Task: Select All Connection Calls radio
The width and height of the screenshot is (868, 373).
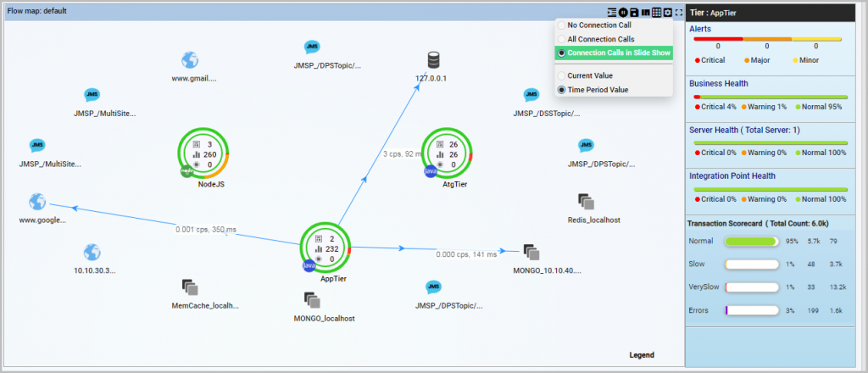Action: [562, 39]
